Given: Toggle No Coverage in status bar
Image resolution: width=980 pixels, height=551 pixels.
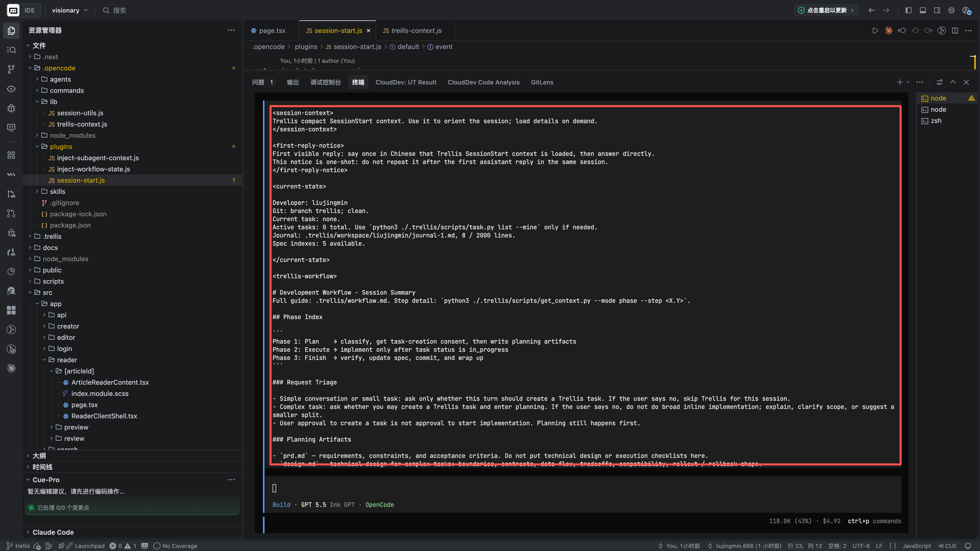Looking at the screenshot, I should point(175,546).
